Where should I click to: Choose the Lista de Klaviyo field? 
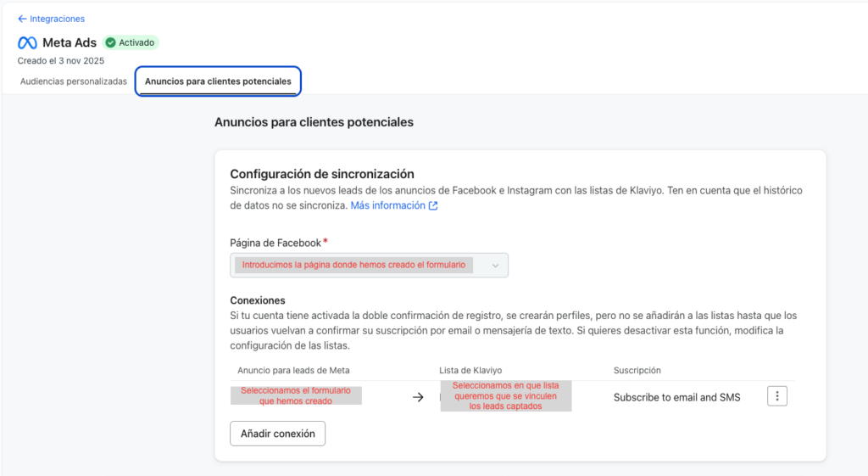point(506,395)
